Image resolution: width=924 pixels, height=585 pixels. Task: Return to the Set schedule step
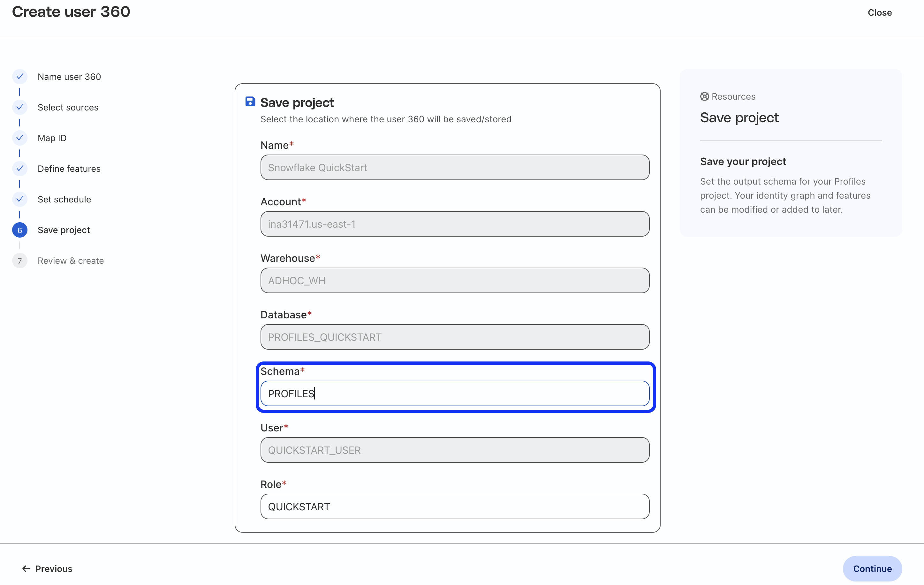coord(64,200)
